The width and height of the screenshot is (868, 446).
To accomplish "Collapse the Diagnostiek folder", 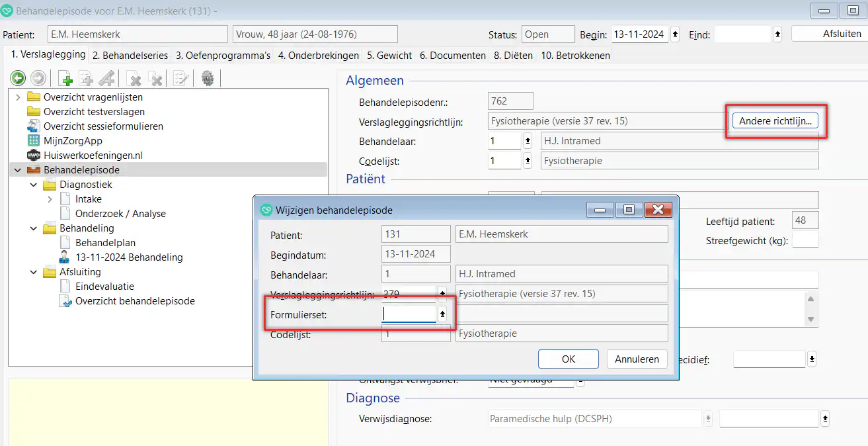I will tap(34, 185).
